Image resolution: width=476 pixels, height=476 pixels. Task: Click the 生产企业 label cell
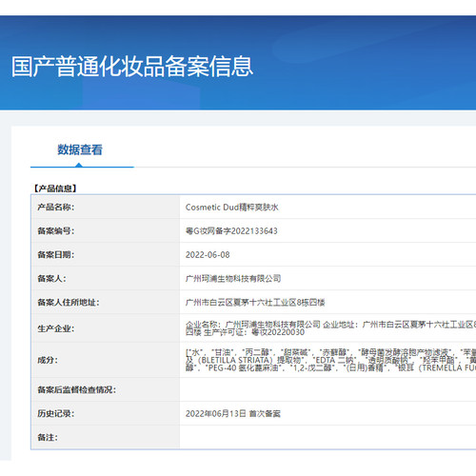[106, 328]
